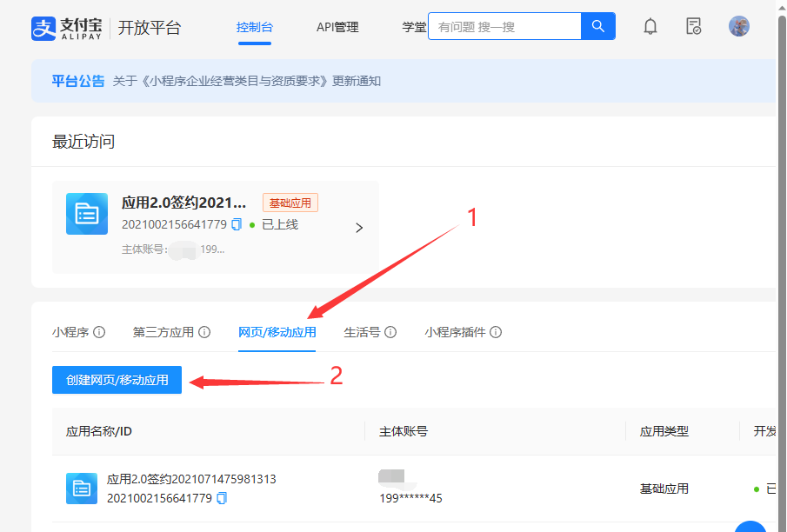Click the info icon next to 小程序
The image size is (787, 532).
(x=101, y=331)
